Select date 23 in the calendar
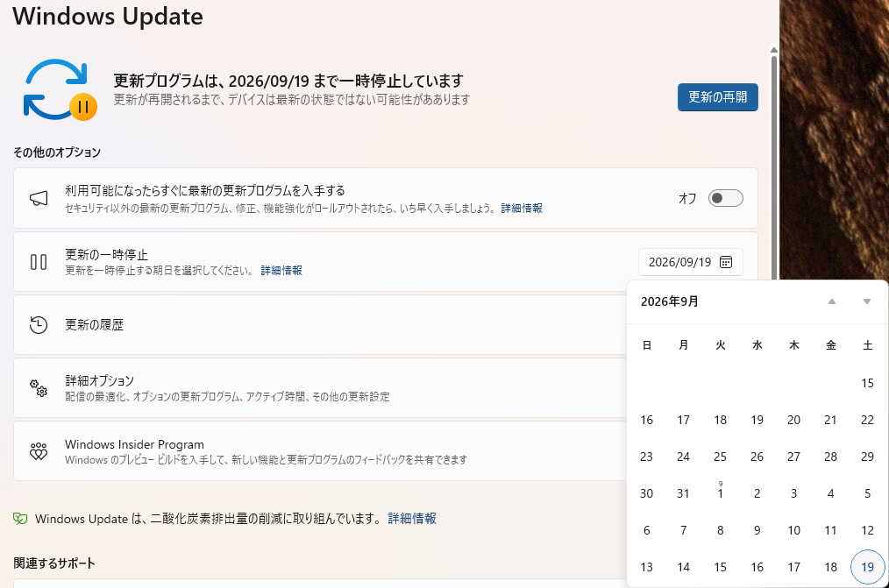This screenshot has height=588, width=889. [x=646, y=457]
